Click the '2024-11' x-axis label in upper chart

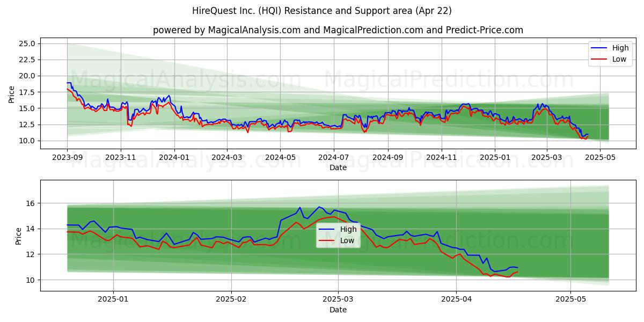pyautogui.click(x=441, y=158)
